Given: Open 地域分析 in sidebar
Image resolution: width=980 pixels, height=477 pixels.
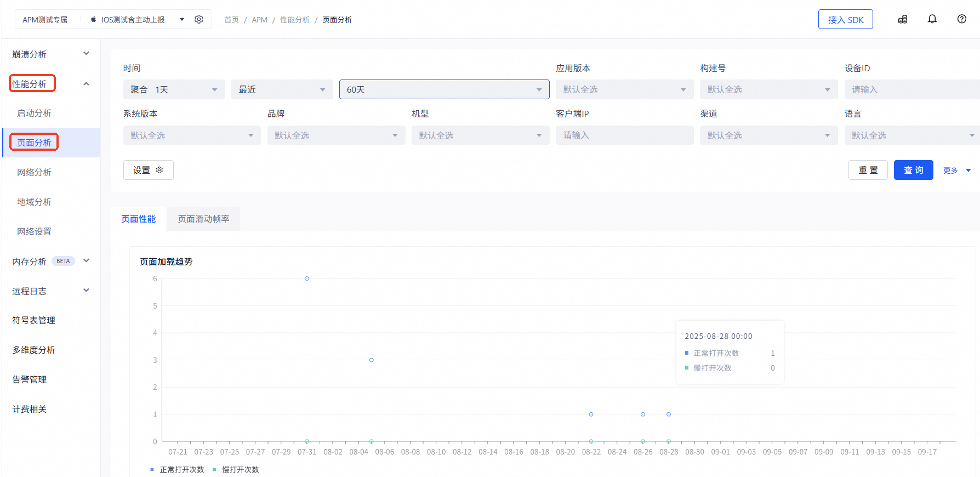Looking at the screenshot, I should tap(35, 202).
